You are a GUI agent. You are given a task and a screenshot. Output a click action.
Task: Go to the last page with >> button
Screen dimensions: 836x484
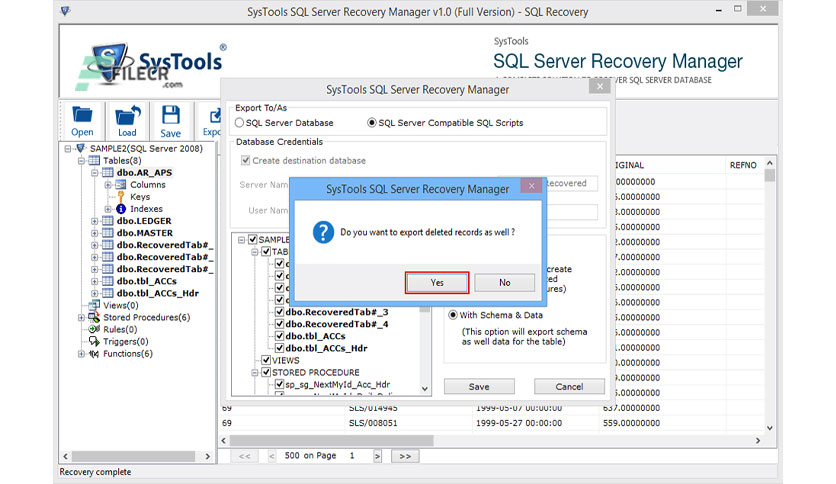click(405, 456)
